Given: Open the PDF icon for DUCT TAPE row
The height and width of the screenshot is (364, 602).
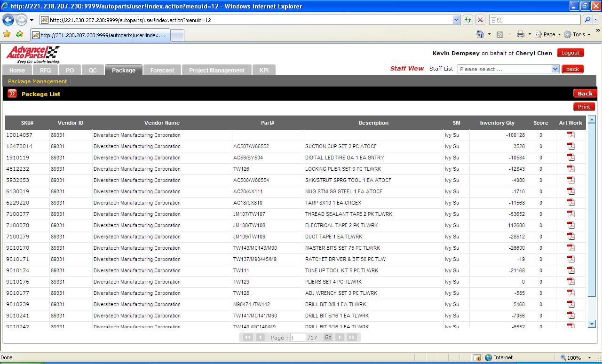Looking at the screenshot, I should [x=570, y=237].
